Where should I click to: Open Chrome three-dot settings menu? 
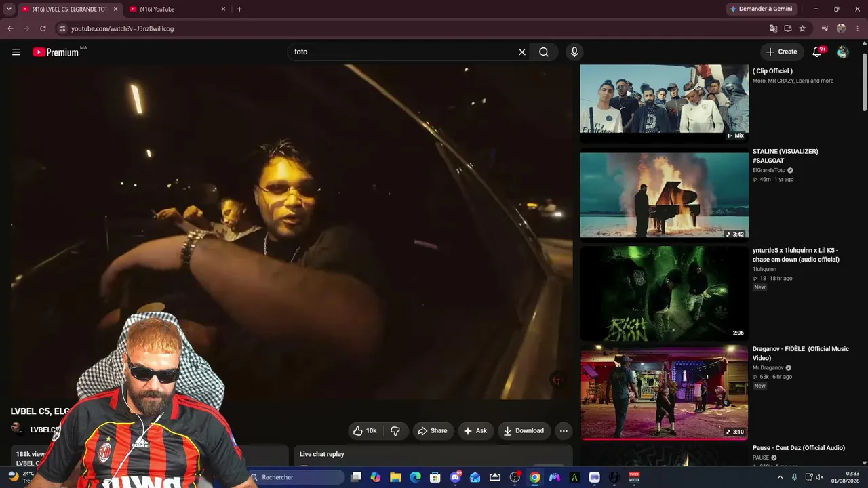858,28
